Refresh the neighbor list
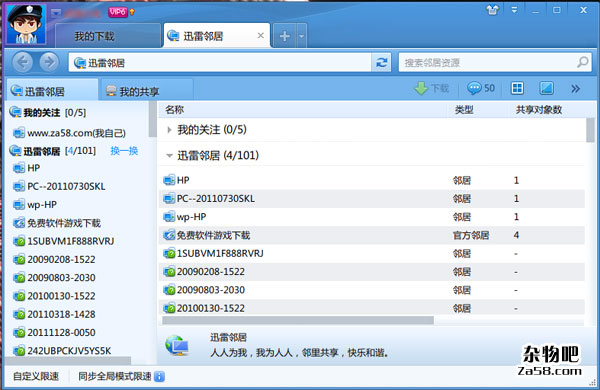 click(x=382, y=62)
